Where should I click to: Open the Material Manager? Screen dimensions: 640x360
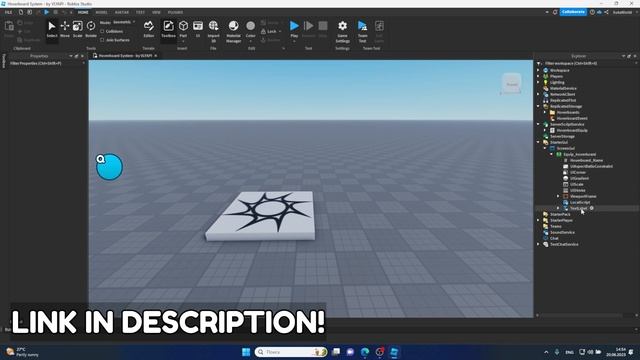point(233,31)
